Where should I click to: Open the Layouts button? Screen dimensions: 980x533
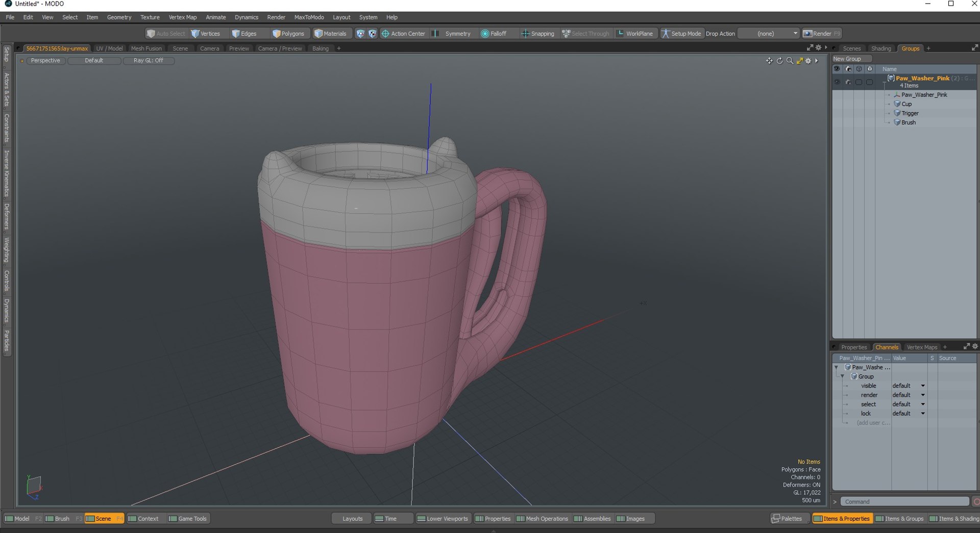(x=352, y=519)
